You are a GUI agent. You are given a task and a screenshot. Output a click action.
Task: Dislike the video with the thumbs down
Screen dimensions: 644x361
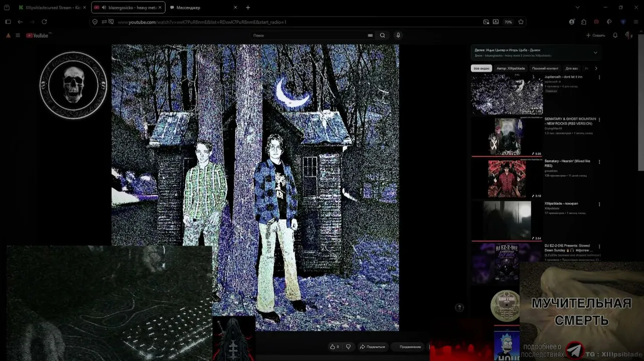pyautogui.click(x=348, y=347)
